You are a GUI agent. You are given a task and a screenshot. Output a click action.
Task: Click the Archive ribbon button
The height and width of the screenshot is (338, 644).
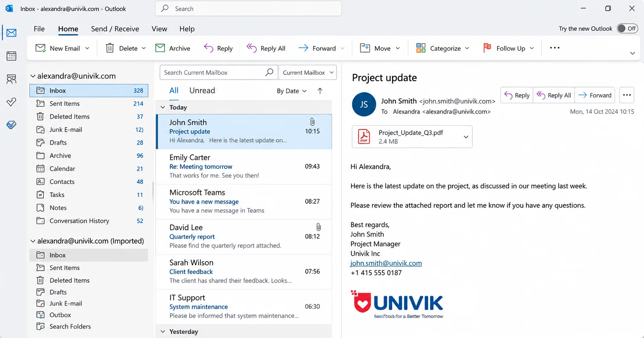pos(173,48)
